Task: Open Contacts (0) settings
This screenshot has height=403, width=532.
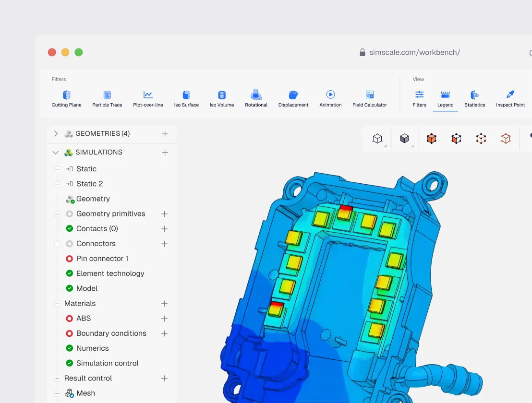Action: 97,228
